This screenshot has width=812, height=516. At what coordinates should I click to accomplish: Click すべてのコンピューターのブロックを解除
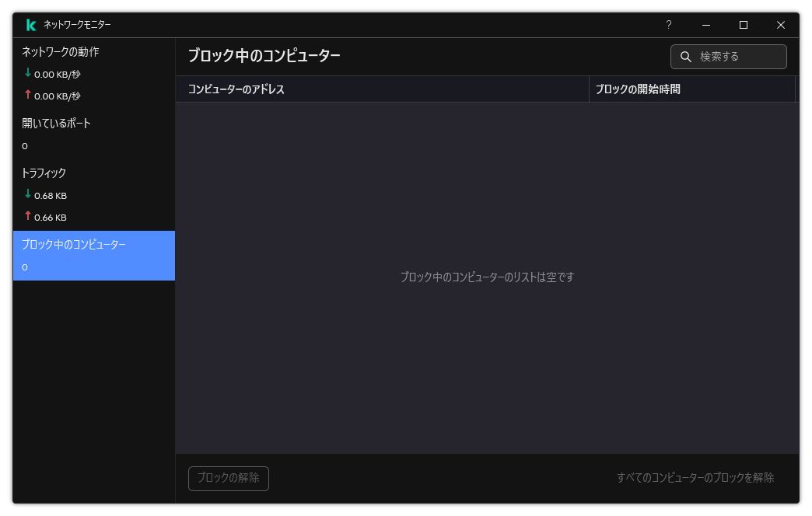[695, 479]
